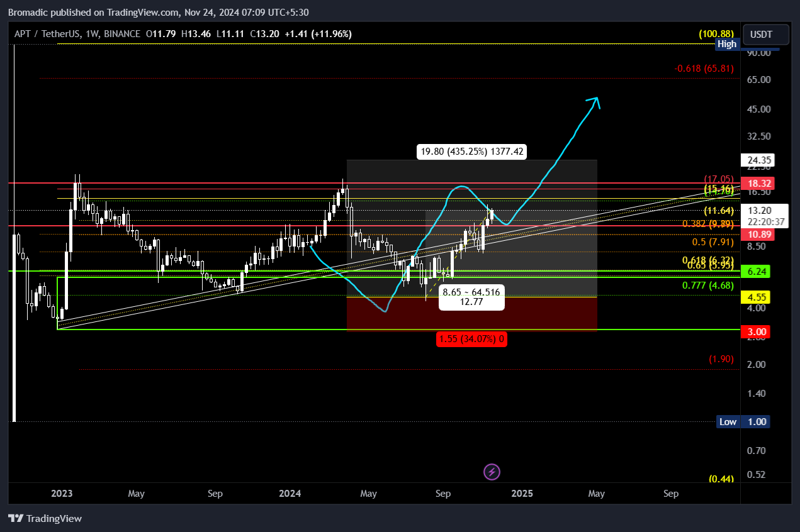Click the 1.00 low price tag
Screen dimensions: 800x532
[x=756, y=422]
